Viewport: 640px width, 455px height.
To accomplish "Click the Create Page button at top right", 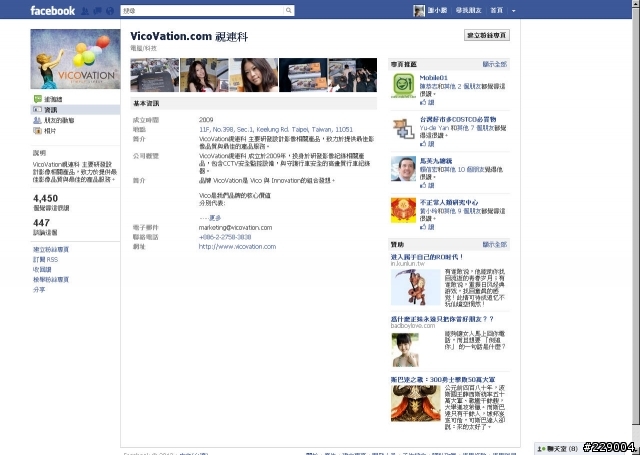I will tap(487, 35).
